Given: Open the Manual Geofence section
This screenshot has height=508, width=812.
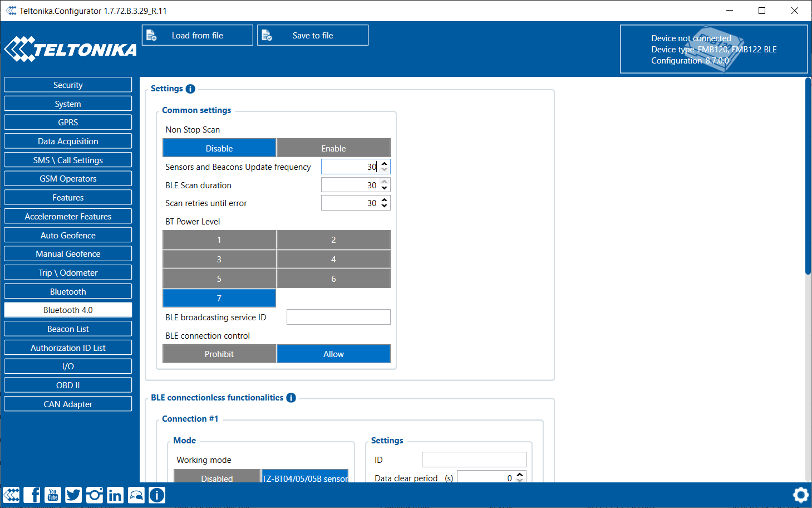Looking at the screenshot, I should [68, 253].
